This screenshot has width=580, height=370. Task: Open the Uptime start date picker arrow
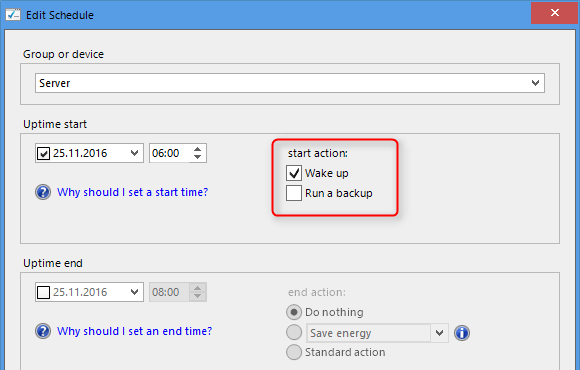134,153
